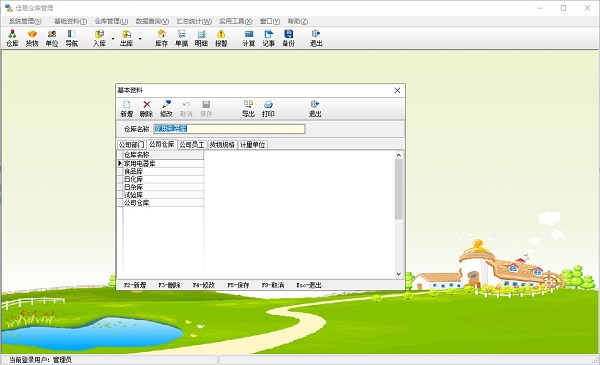The width and height of the screenshot is (600, 365).
Task: Open the 基础资料(T) menu
Action: pos(70,21)
